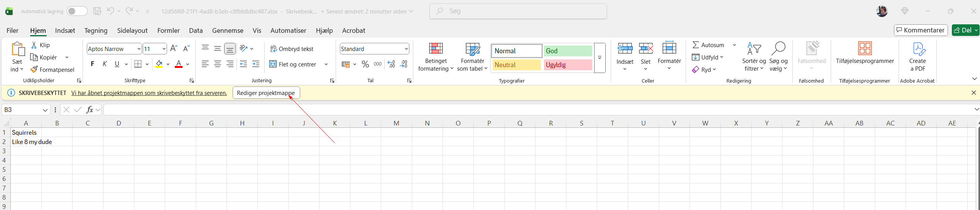The width and height of the screenshot is (980, 210).
Task: Click the Rediger projektmappe button
Action: [266, 93]
